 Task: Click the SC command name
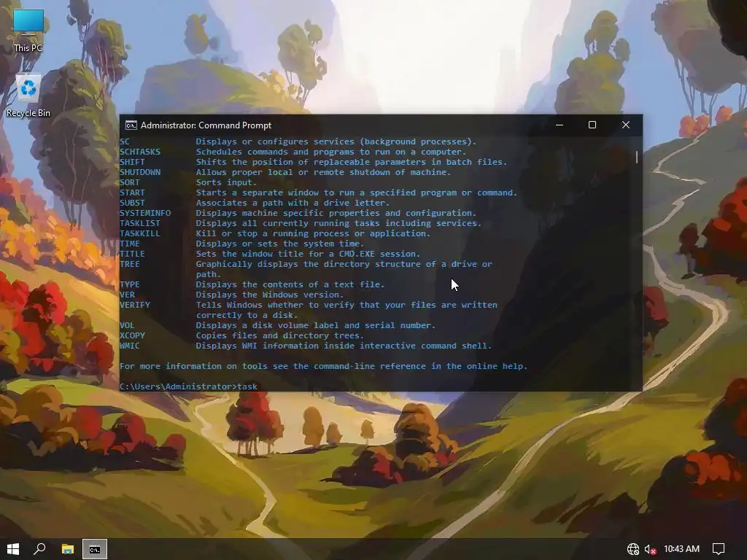point(125,141)
